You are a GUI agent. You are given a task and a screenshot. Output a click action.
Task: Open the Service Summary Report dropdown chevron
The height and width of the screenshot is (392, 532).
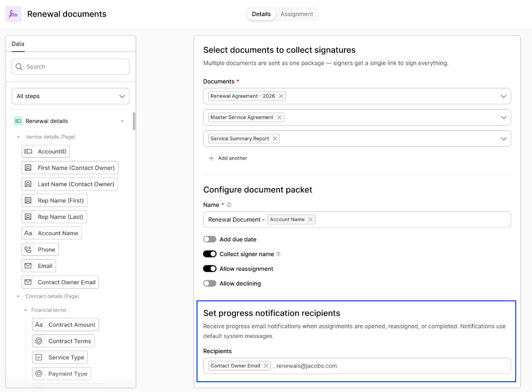pos(503,139)
